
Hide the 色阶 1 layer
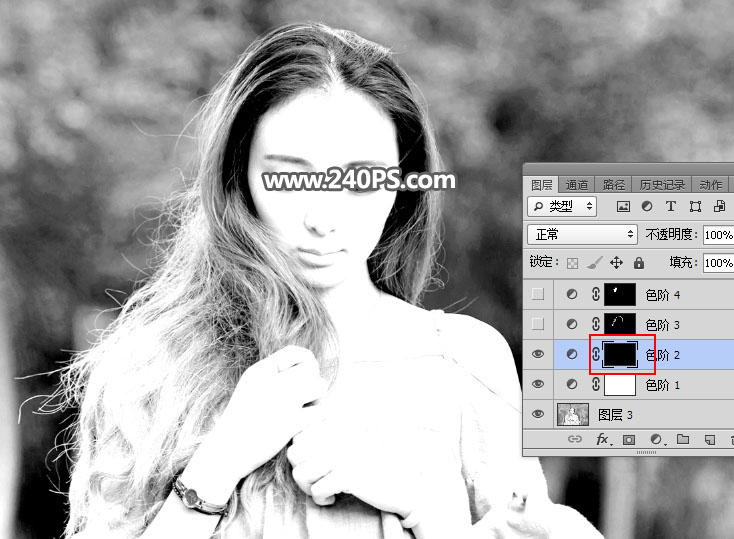538,384
